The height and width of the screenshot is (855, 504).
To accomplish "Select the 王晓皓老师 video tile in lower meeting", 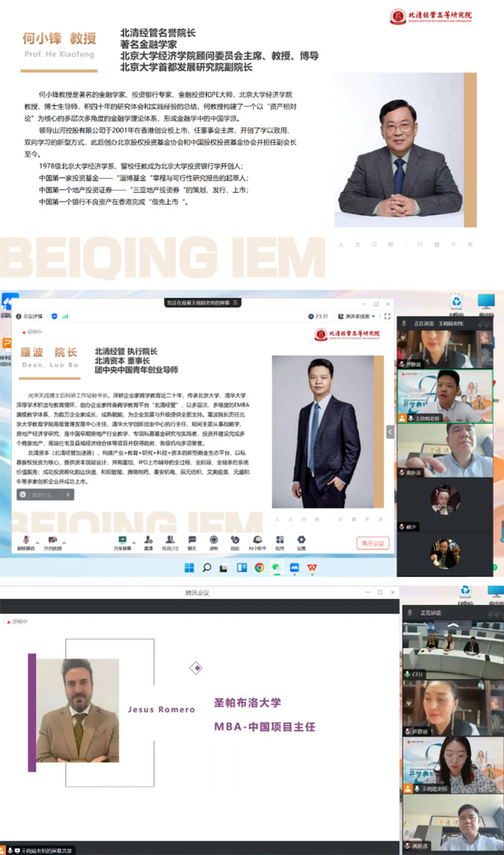I will tap(452, 764).
